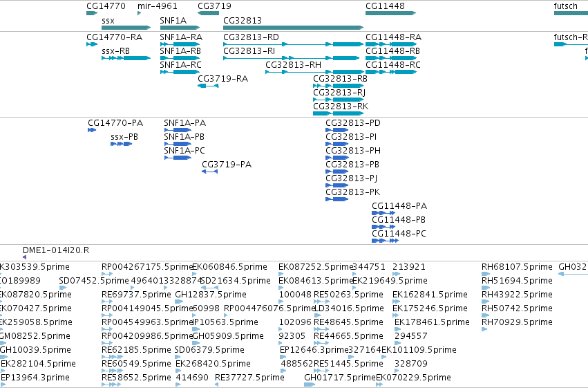Click EST EK282104.5prime label
588x388 pixels.
click(x=38, y=364)
